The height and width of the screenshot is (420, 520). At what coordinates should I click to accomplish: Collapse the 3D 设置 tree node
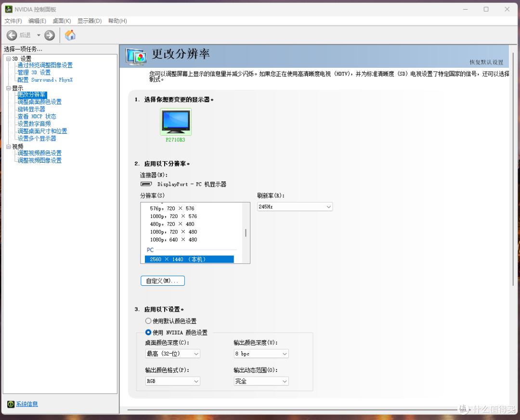coord(8,59)
